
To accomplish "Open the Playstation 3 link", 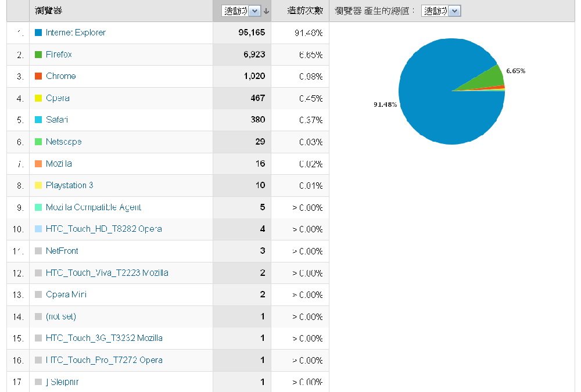I will click(x=69, y=185).
